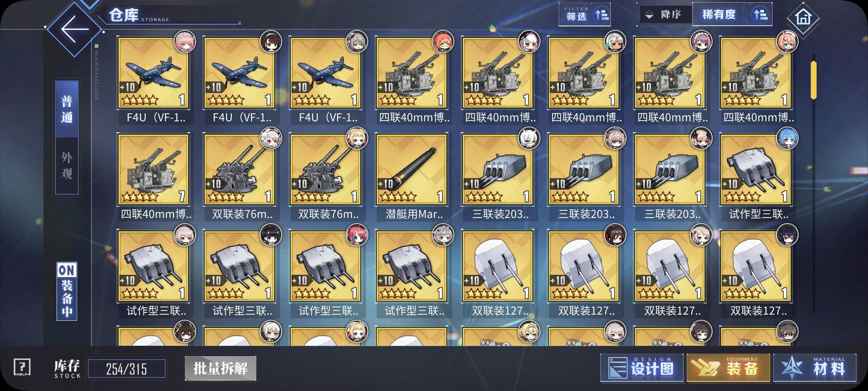Switch to the appearance (外观) tab

coord(67,166)
